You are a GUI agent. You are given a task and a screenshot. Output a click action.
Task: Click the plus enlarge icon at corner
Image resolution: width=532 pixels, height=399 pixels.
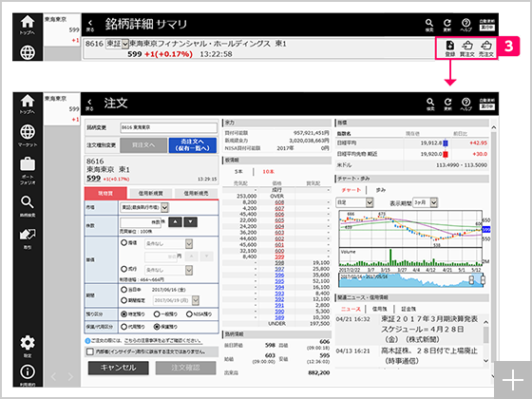[512, 380]
